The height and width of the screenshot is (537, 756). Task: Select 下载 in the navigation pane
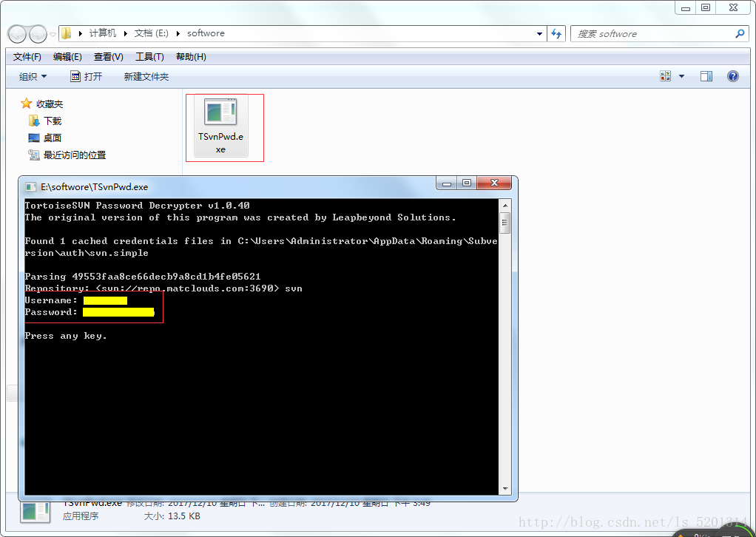click(53, 121)
